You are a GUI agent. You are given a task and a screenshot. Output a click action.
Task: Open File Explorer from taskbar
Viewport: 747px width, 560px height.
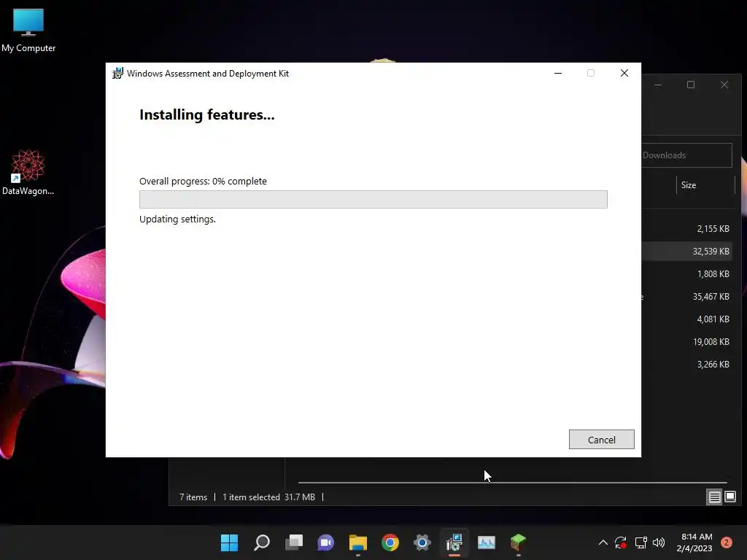click(x=357, y=542)
